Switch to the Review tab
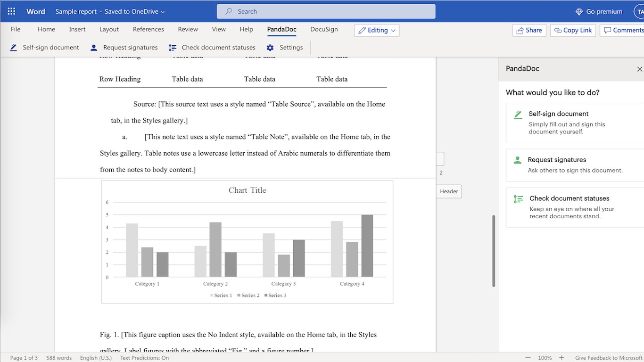 (x=188, y=29)
